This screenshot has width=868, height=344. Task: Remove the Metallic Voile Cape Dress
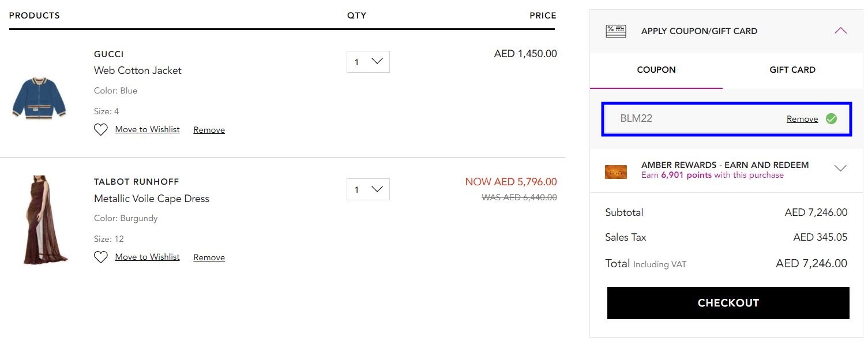[209, 257]
